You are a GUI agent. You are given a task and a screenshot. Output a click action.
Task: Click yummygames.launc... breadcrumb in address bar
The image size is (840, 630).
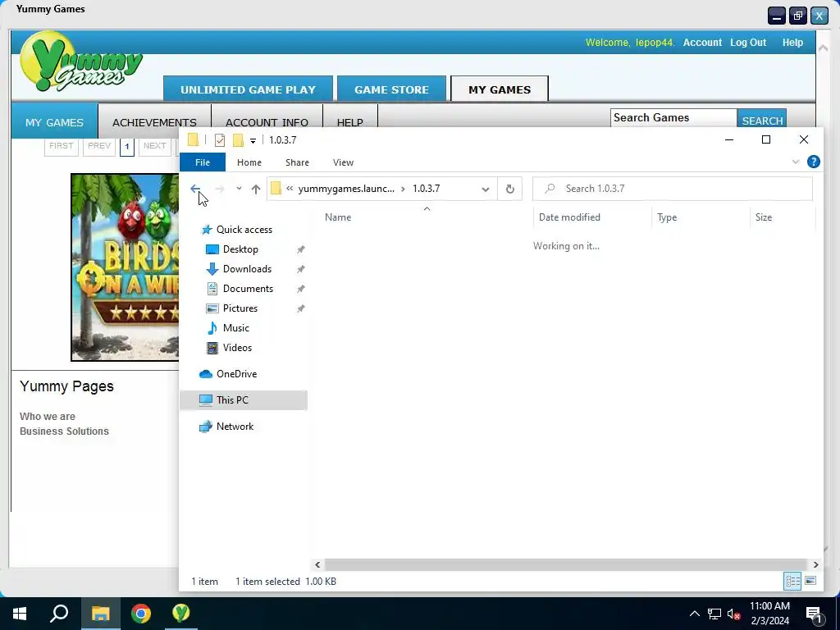point(346,189)
